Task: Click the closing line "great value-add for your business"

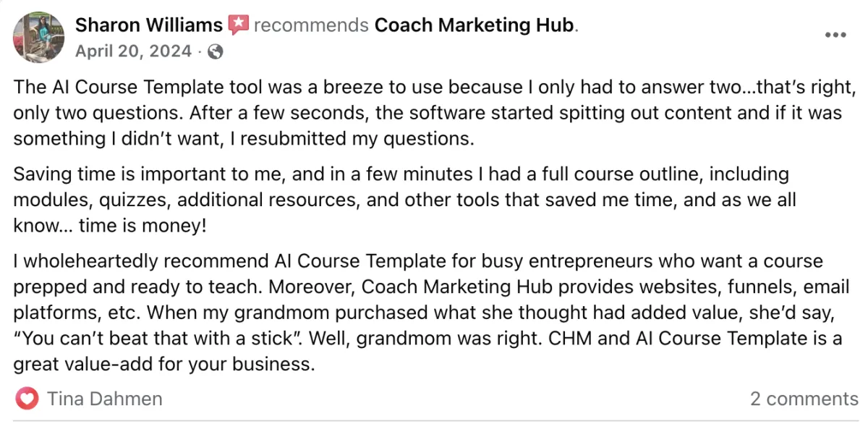Action: point(164,363)
